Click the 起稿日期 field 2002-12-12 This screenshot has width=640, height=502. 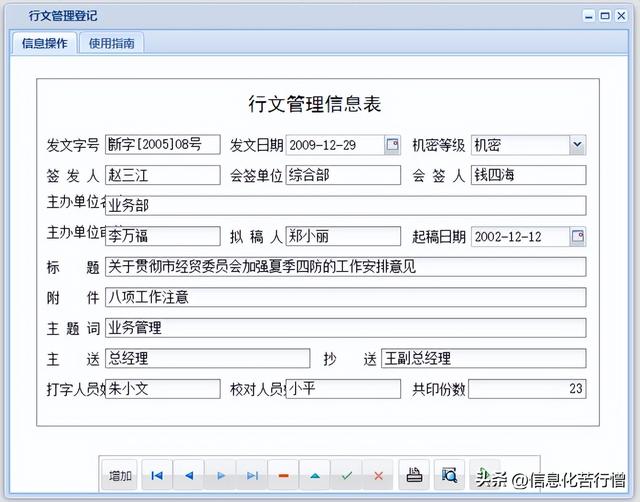(x=520, y=237)
